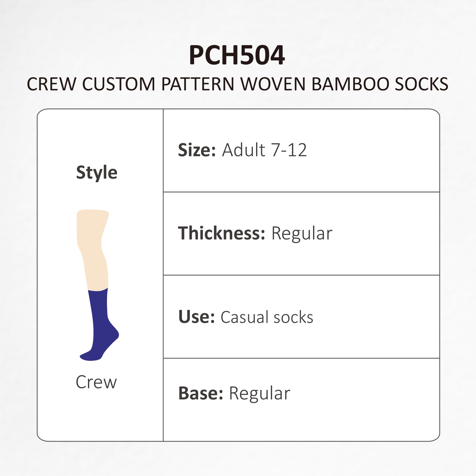Select the Regular value beside Base
The image size is (476, 476).
click(260, 394)
